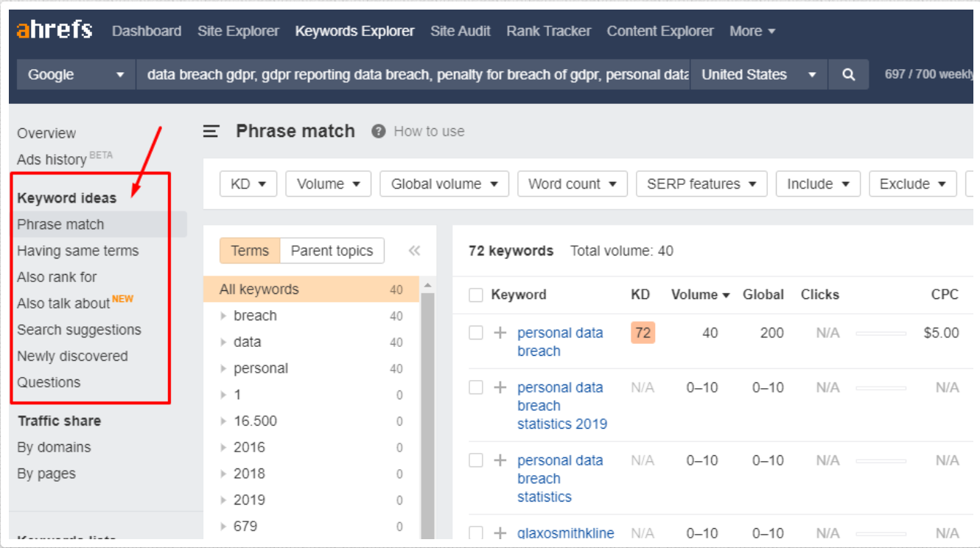Check the 'personal data breach statistics' row checkbox
980x548 pixels.
[x=476, y=460]
